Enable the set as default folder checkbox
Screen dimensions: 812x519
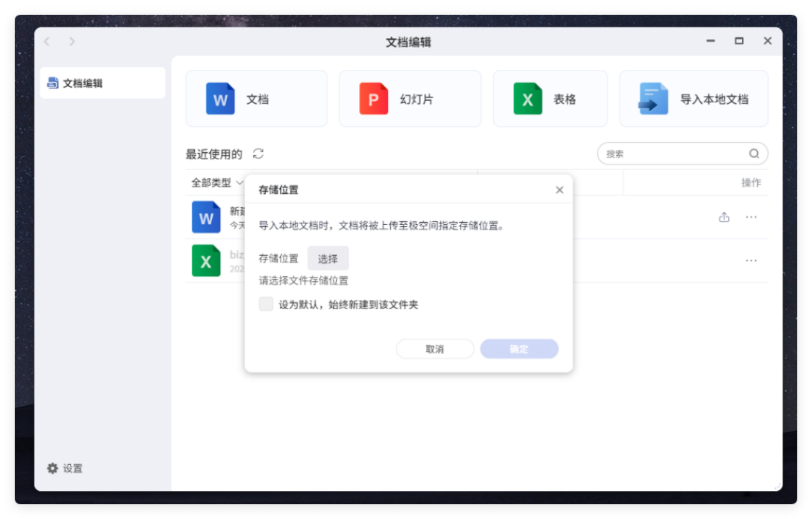[266, 304]
